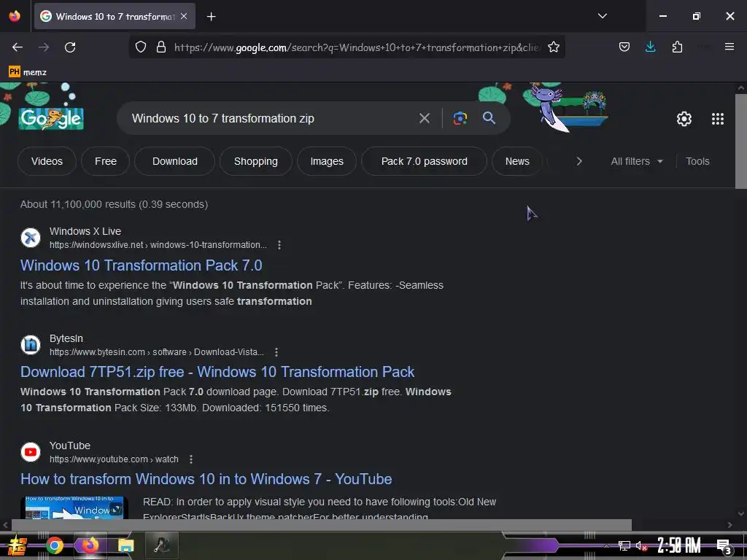Image resolution: width=747 pixels, height=560 pixels.
Task: Open more options for BytesIn result
Action: pos(276,352)
